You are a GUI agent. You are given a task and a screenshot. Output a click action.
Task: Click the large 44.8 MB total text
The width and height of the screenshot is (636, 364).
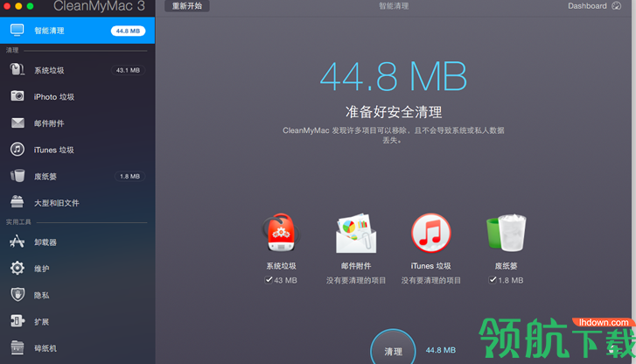393,77
